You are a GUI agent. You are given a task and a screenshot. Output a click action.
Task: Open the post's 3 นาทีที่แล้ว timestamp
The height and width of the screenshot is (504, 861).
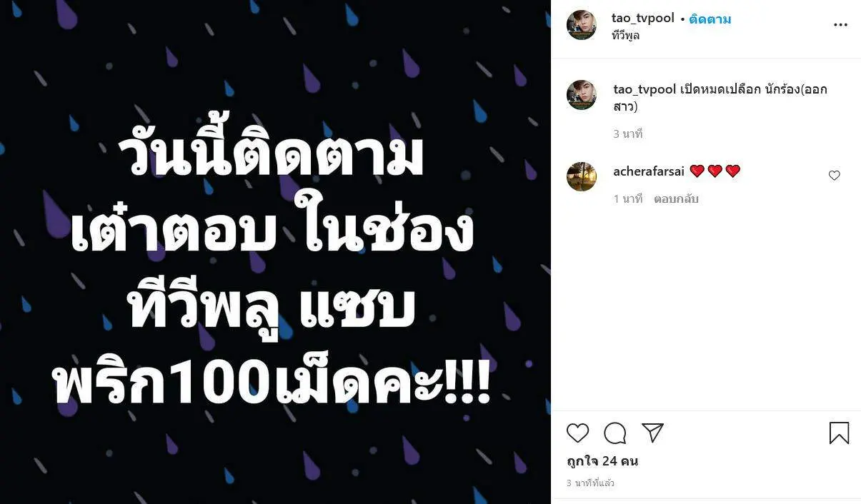click(x=590, y=483)
